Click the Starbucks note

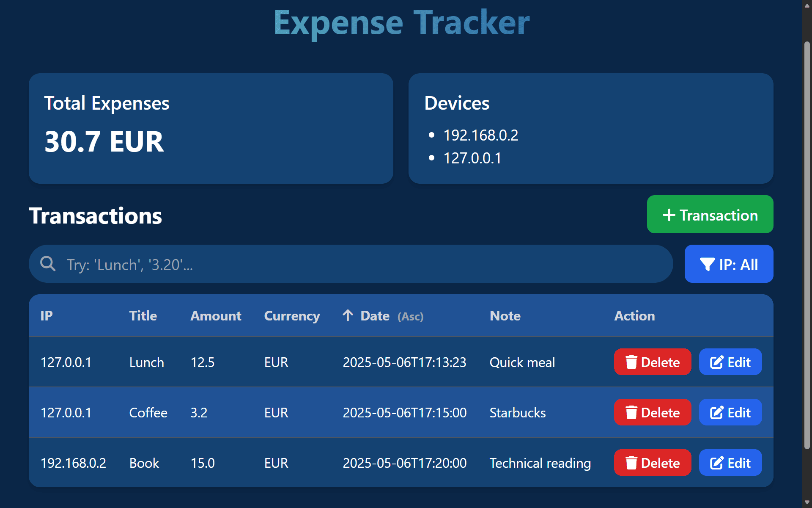[x=518, y=413]
